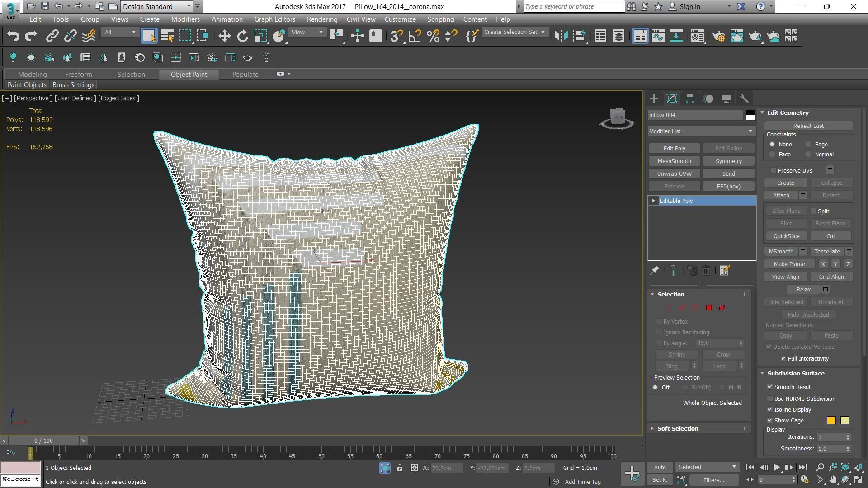Open the Design Standard workspace dropdown
Viewport: 868px width, 488px height.
coord(157,6)
